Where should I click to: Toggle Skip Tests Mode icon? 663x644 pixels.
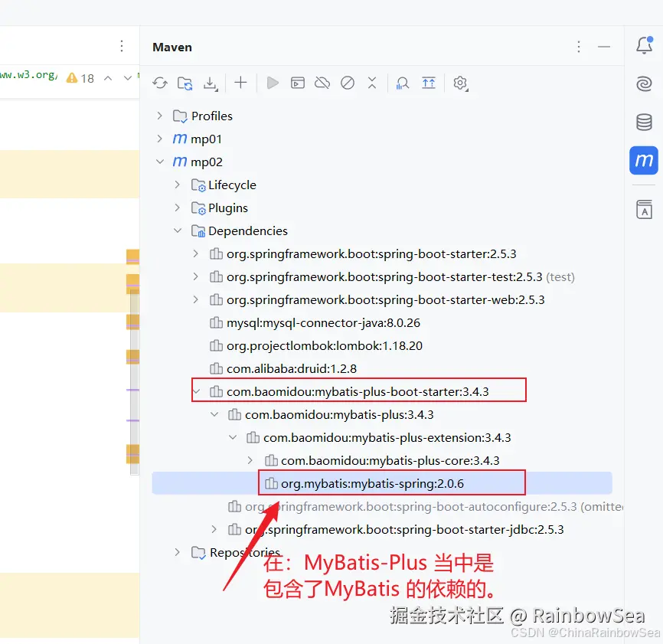click(x=348, y=83)
